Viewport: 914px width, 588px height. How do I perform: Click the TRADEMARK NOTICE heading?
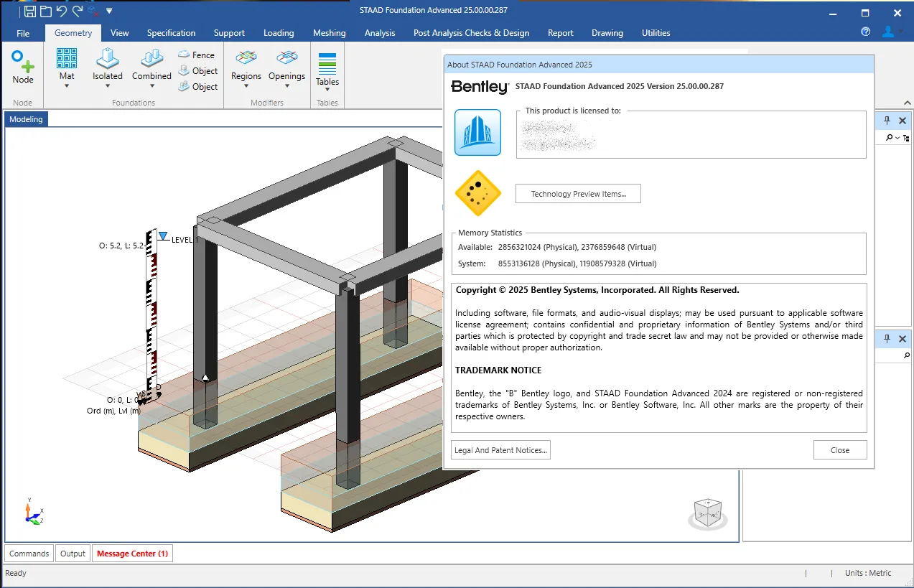[498, 370]
